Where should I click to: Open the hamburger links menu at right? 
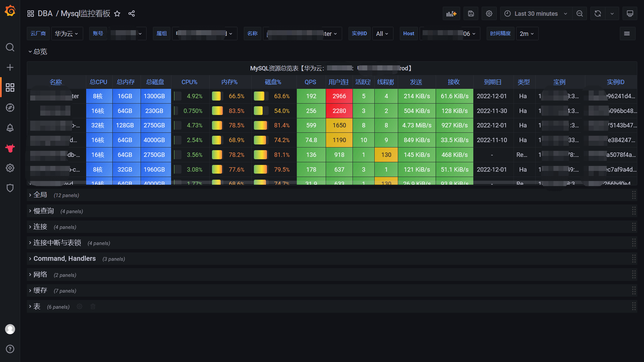(627, 34)
